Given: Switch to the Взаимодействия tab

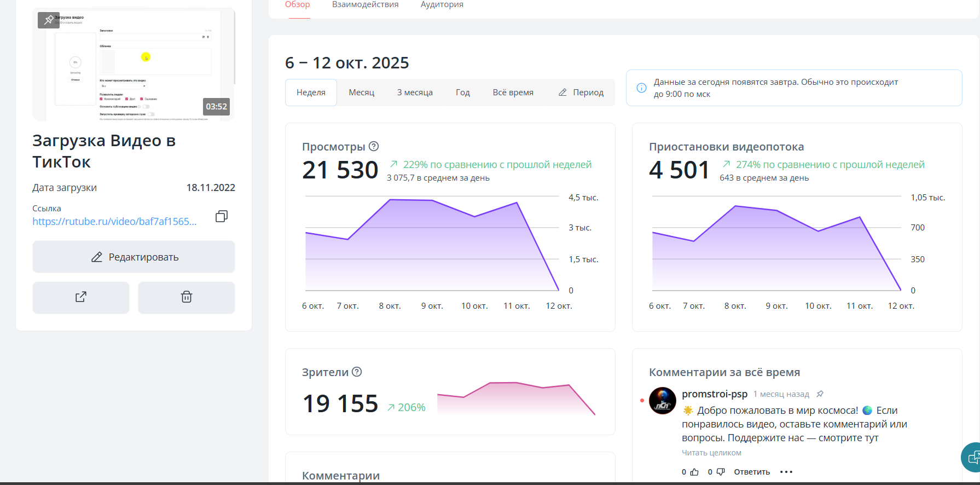Looking at the screenshot, I should tap(365, 5).
